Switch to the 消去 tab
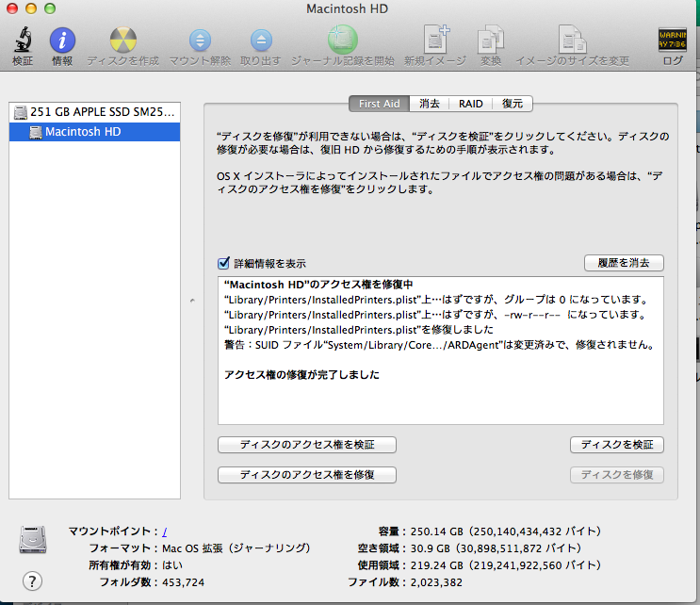The width and height of the screenshot is (700, 605). tap(430, 104)
